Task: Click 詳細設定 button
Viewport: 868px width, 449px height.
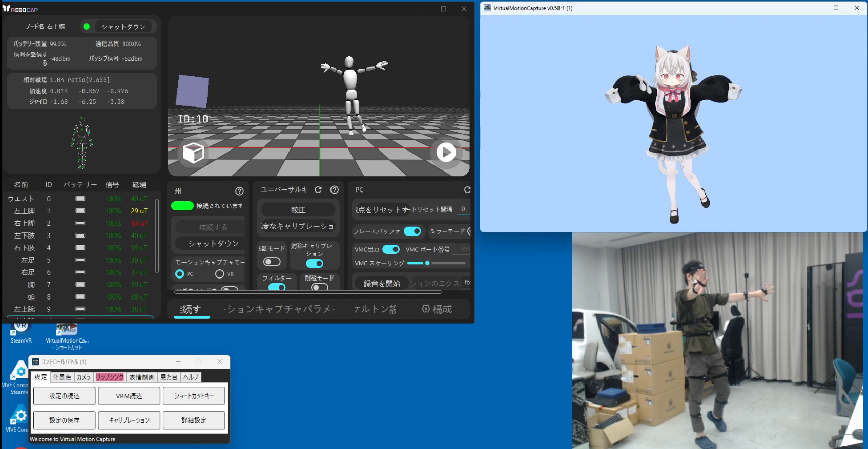Action: (194, 420)
